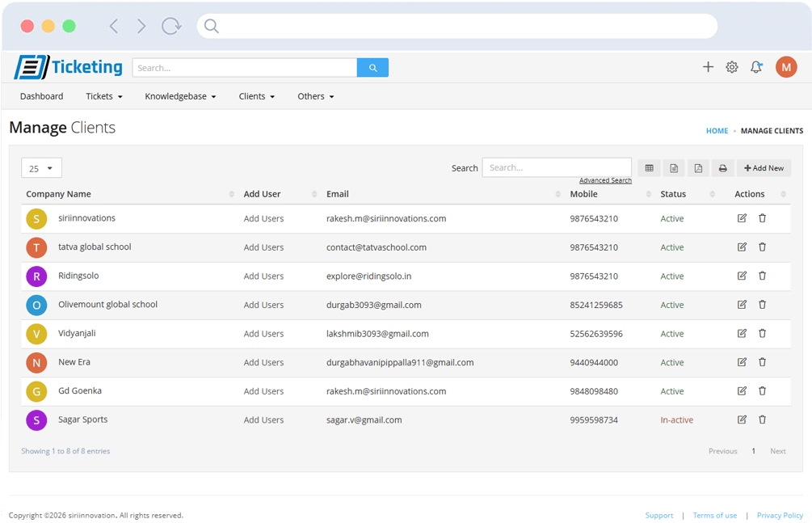Click the edit icon for Ridingsolo

coord(742,276)
